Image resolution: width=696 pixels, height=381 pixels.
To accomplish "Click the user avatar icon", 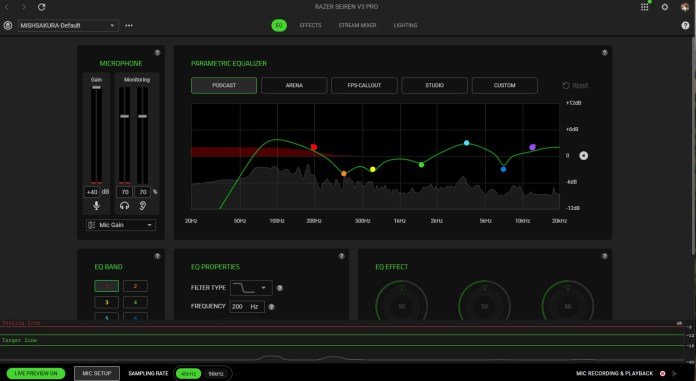I will [x=685, y=7].
